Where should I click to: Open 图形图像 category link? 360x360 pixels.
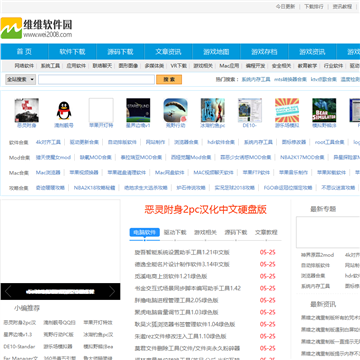click(x=128, y=66)
